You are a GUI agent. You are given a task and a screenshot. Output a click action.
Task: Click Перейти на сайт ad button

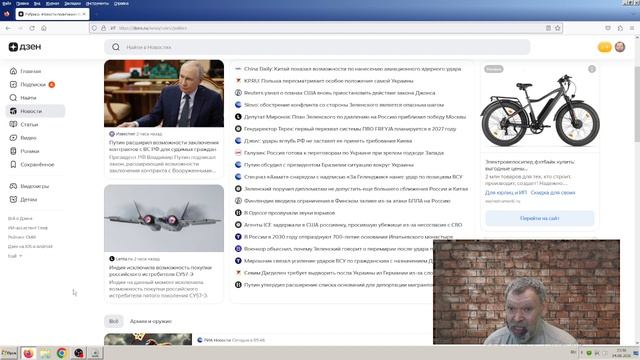click(x=540, y=218)
